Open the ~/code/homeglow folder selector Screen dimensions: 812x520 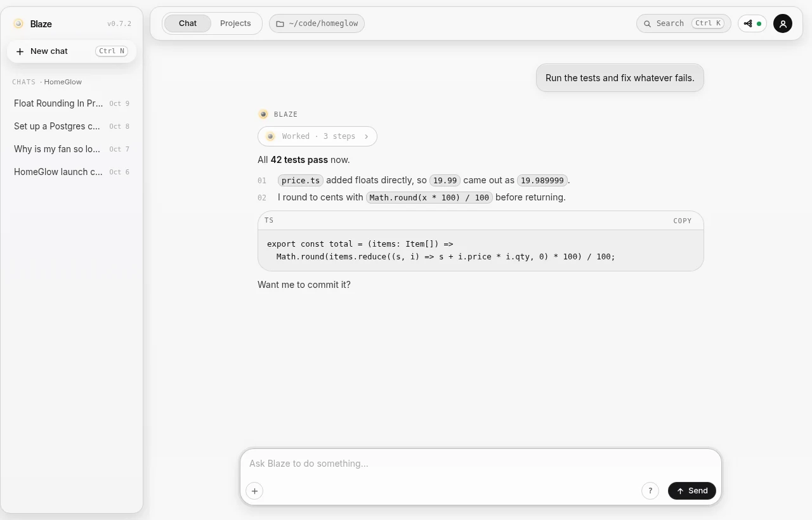(x=317, y=23)
